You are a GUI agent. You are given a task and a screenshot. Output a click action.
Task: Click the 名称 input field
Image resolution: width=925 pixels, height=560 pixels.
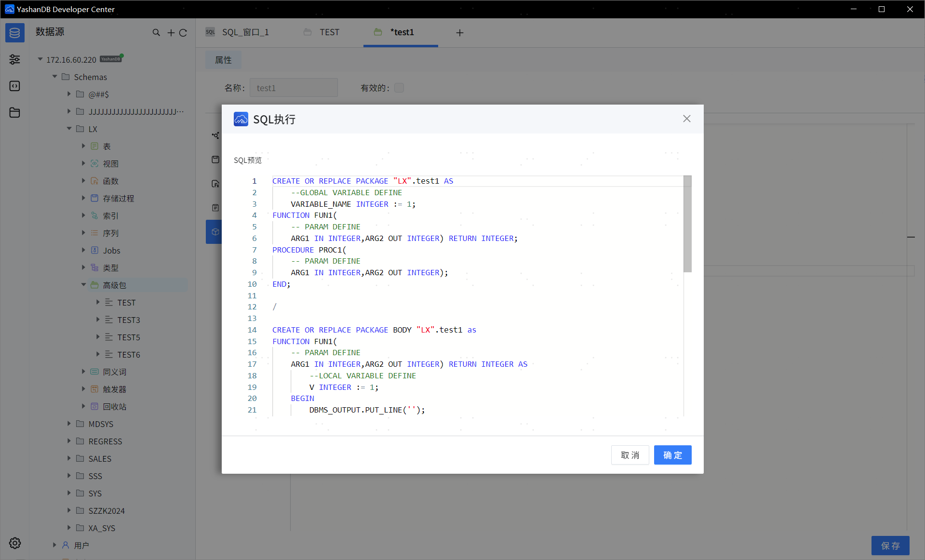pos(294,88)
